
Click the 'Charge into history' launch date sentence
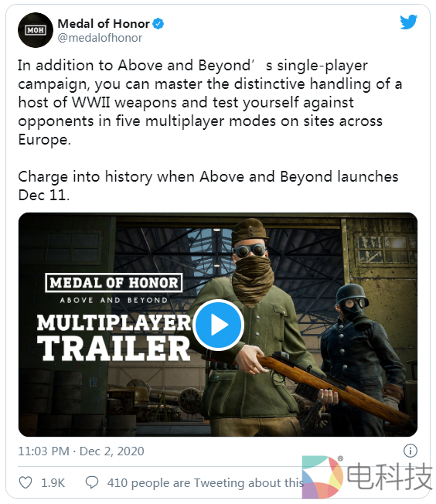click(x=208, y=186)
